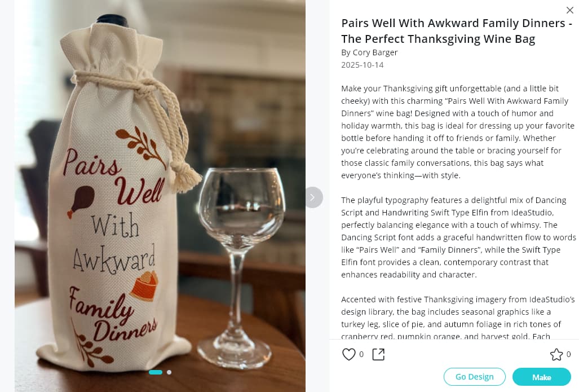Click the Make button
579x392 pixels.
pyautogui.click(x=541, y=377)
